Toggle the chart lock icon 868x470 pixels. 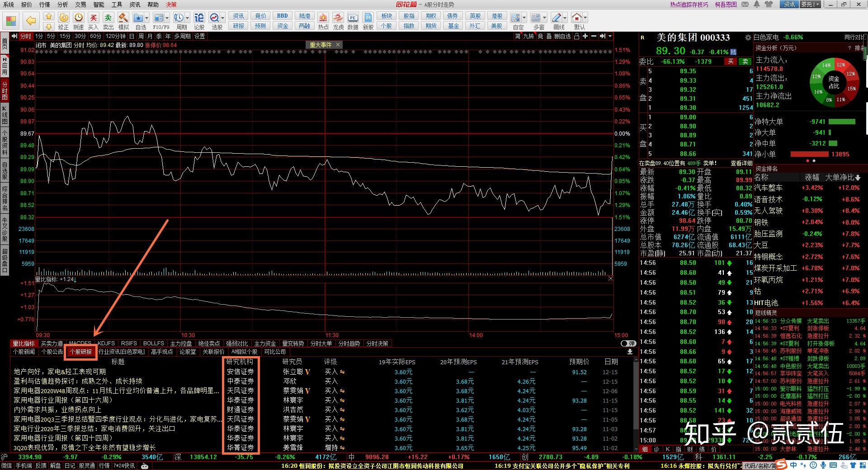click(576, 36)
